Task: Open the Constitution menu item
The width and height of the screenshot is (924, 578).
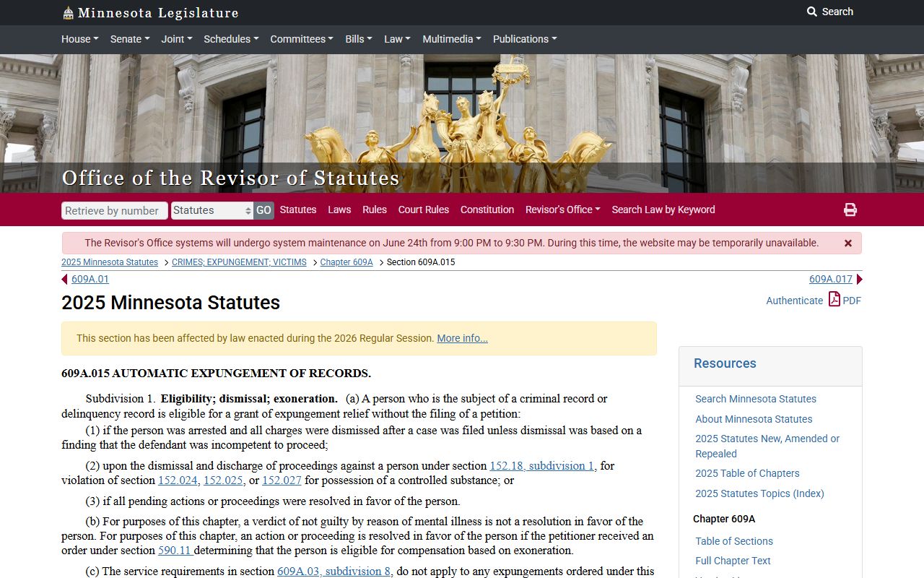Action: tap(487, 210)
